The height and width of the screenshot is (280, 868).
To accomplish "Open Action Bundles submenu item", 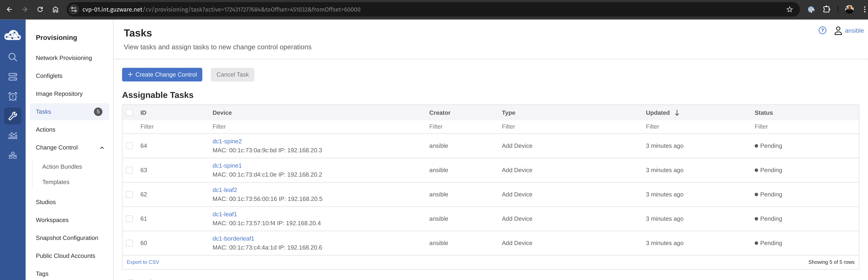I will click(62, 167).
